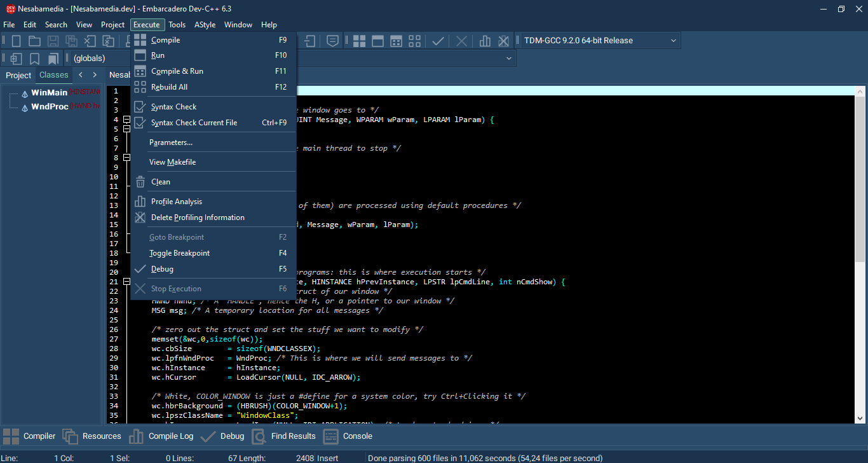Screen dimensions: 868x463
Task: Select Syntax Check Current File menu entry
Action: 194,123
